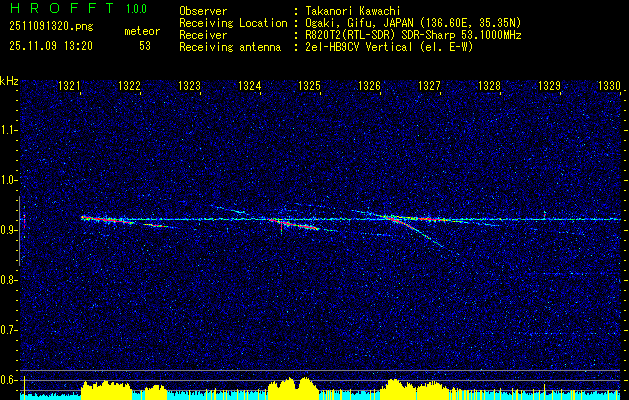
Task: Click the 1329 time axis marker
Action: (549, 86)
